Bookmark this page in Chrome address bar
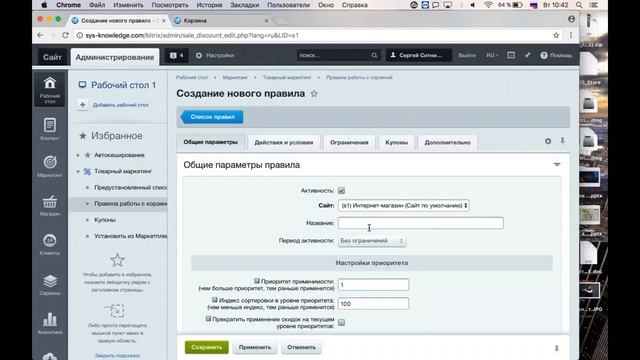 point(556,36)
